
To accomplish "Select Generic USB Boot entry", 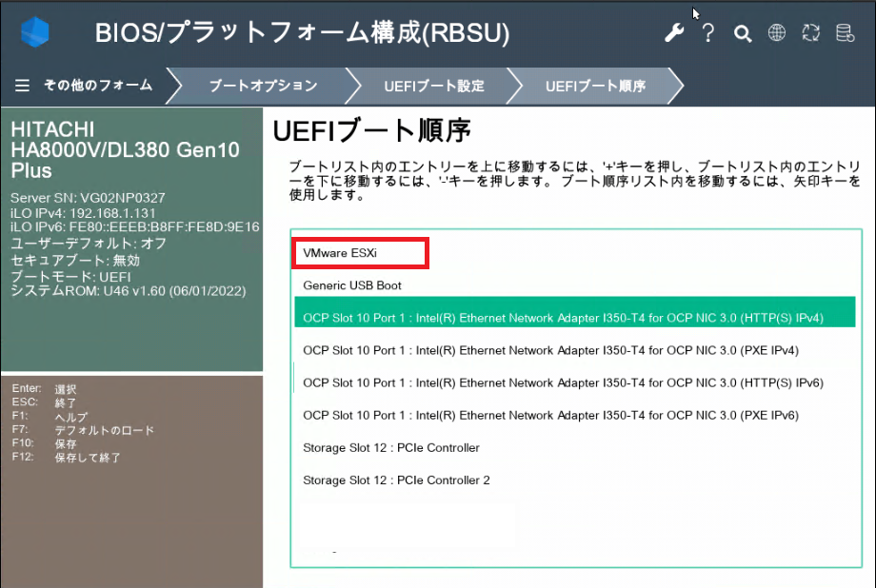I will (575, 285).
